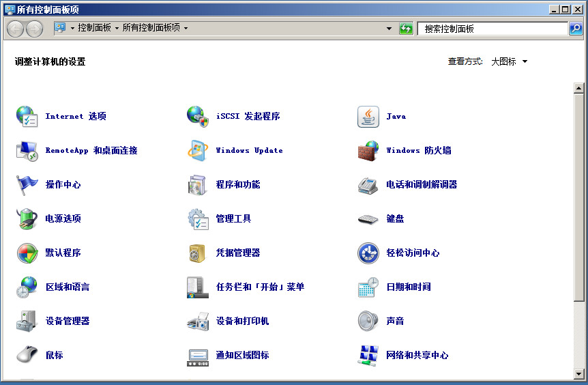588x385 pixels.
Task: Click the search magnifier button
Action: pyautogui.click(x=576, y=29)
